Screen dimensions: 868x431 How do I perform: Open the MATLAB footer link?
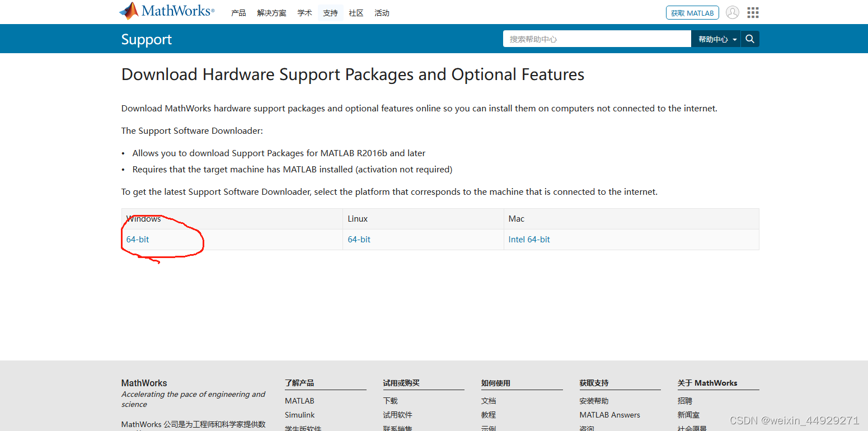299,401
